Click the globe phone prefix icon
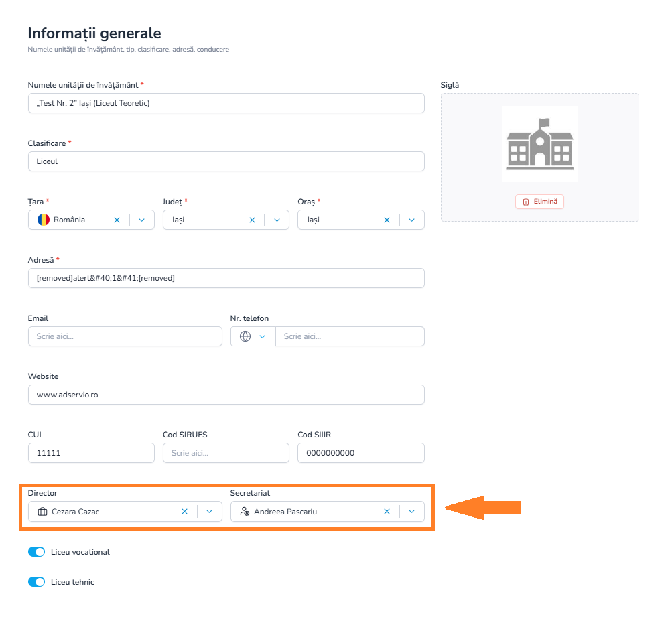Screen dimensions: 672x621 245,336
